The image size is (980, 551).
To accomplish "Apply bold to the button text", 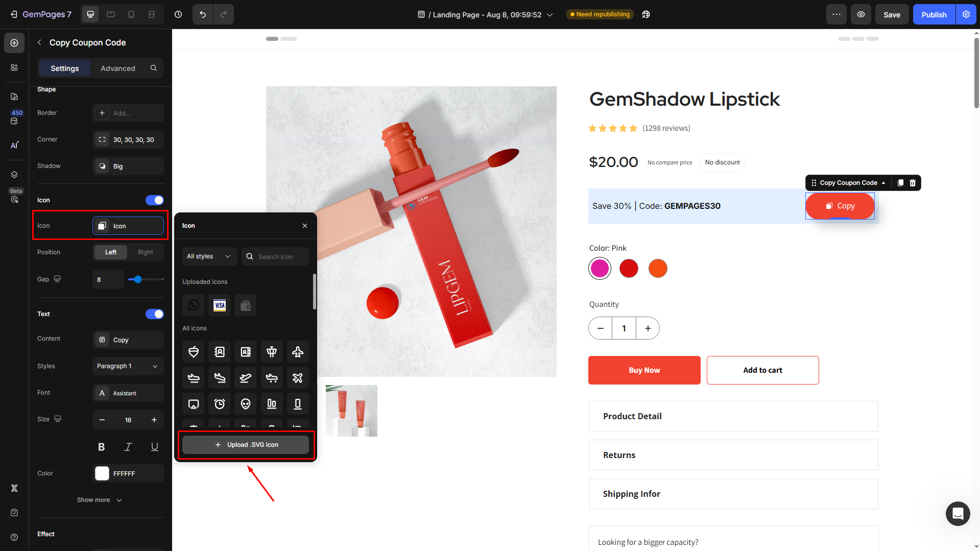I will tap(102, 447).
